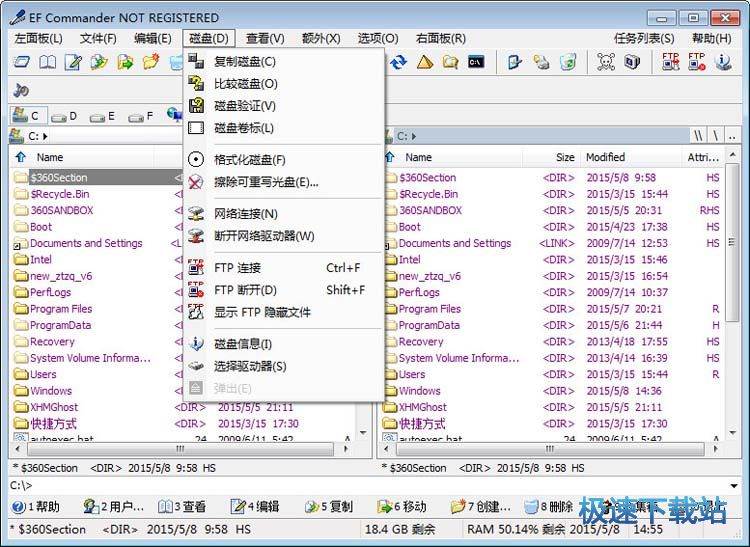Click 网络连接(N) menu entry
The image size is (750, 547).
[245, 214]
